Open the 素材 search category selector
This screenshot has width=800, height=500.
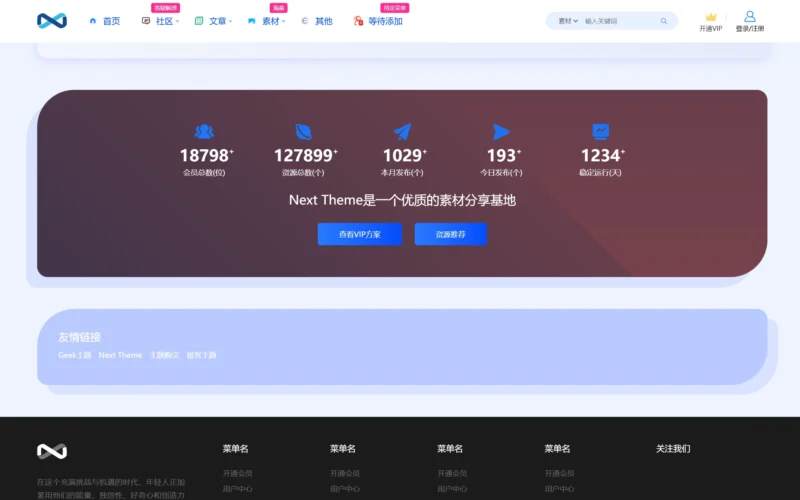(568, 21)
